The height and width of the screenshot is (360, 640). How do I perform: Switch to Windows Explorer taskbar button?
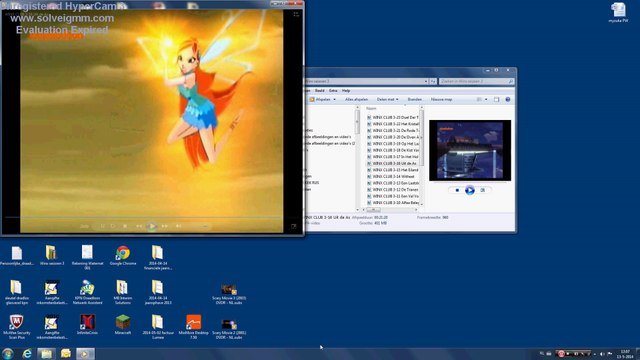click(46, 353)
